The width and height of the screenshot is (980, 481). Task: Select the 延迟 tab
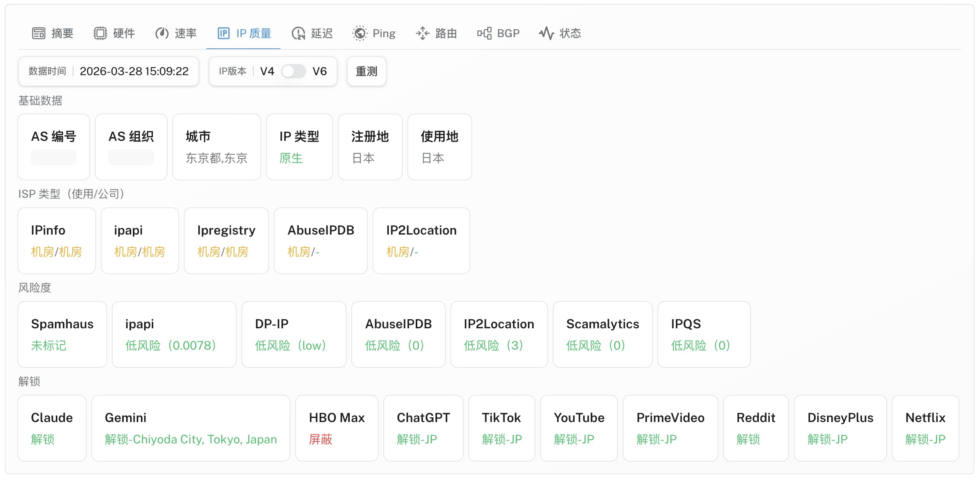click(312, 33)
